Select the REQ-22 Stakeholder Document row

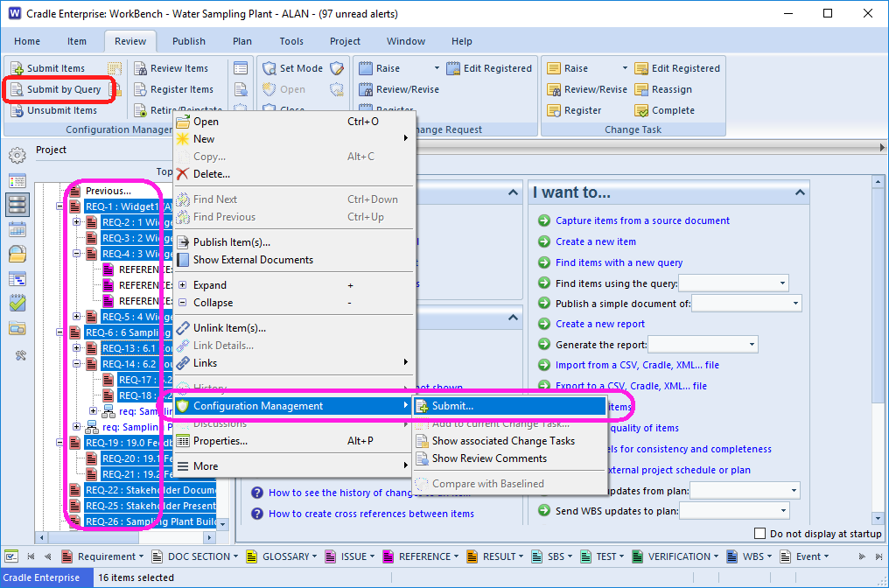click(150, 490)
